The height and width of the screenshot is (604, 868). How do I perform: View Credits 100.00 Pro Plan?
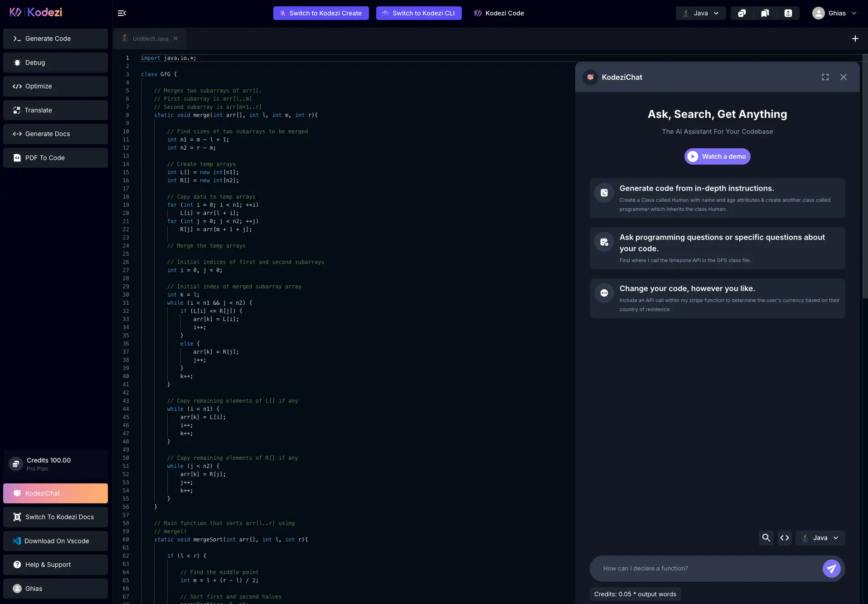tap(55, 464)
